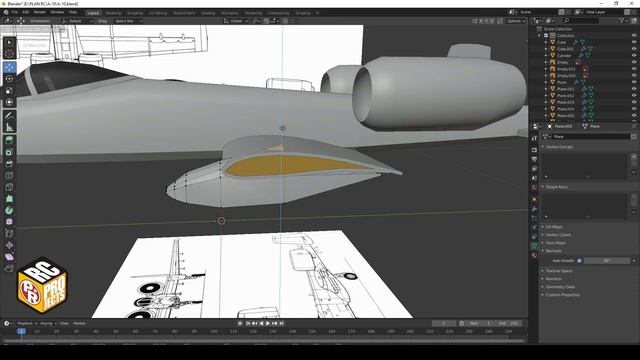Select the Select Box tool in left toolbar
Image resolution: width=640 pixels, height=360 pixels.
coord(10,42)
